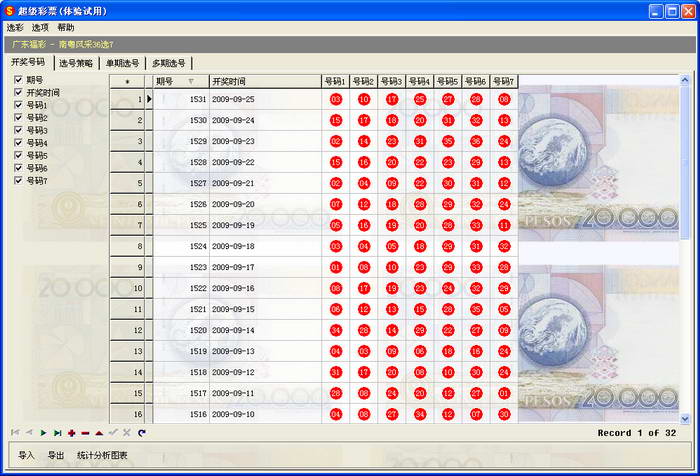Open the 选项 menu
The width and height of the screenshot is (700, 476).
[40, 28]
